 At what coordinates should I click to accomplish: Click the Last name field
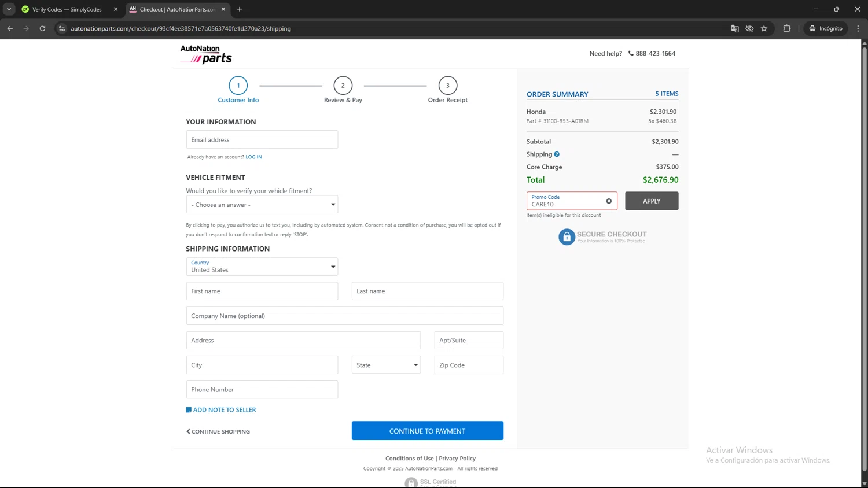(428, 291)
